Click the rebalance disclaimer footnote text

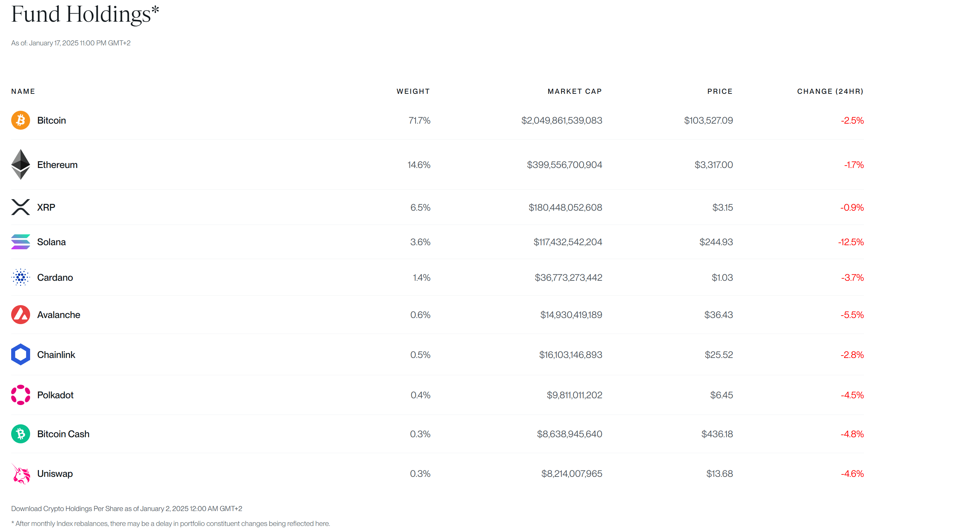tap(172, 524)
